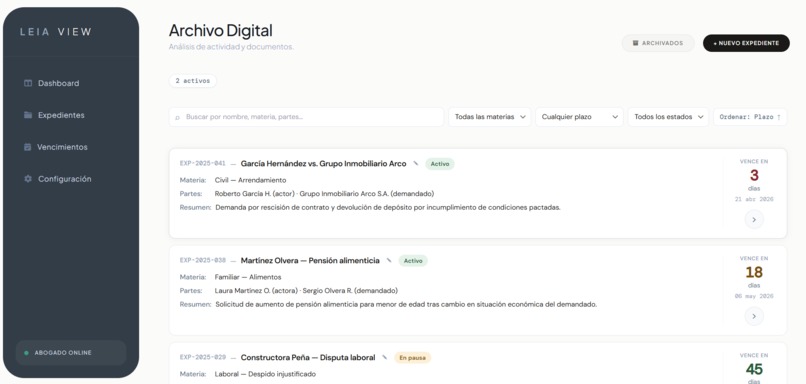The image size is (806, 384).
Task: Click LEIA VIEW logo text
Action: point(56,32)
